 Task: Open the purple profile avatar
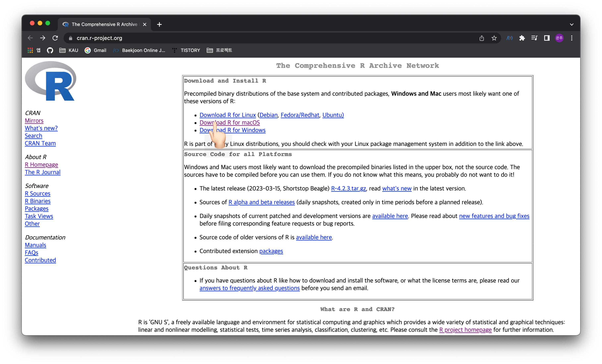[559, 38]
